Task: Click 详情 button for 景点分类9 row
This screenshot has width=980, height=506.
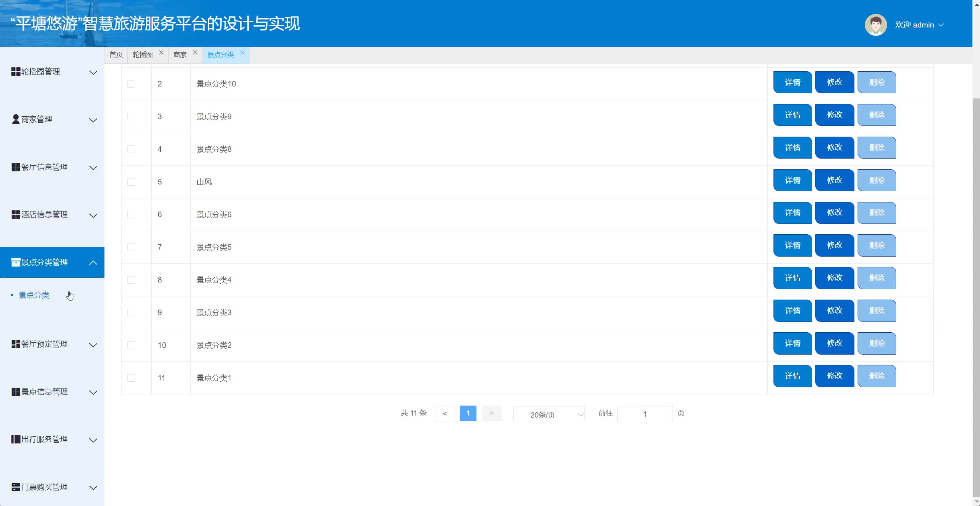Action: (x=792, y=115)
